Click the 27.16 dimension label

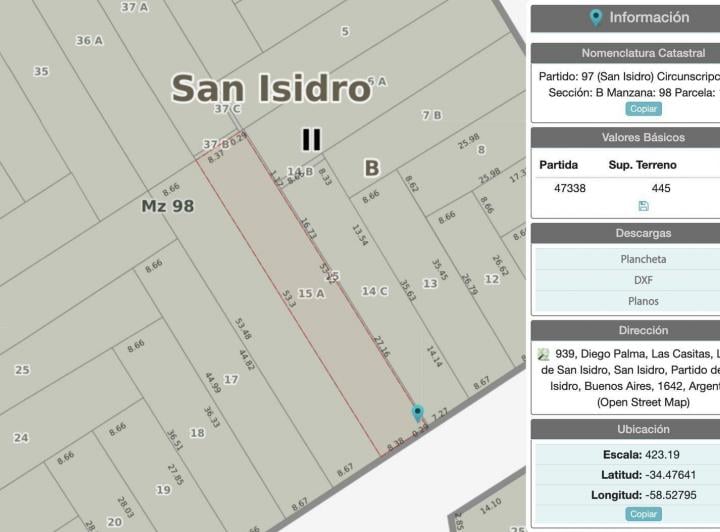pyautogui.click(x=381, y=347)
